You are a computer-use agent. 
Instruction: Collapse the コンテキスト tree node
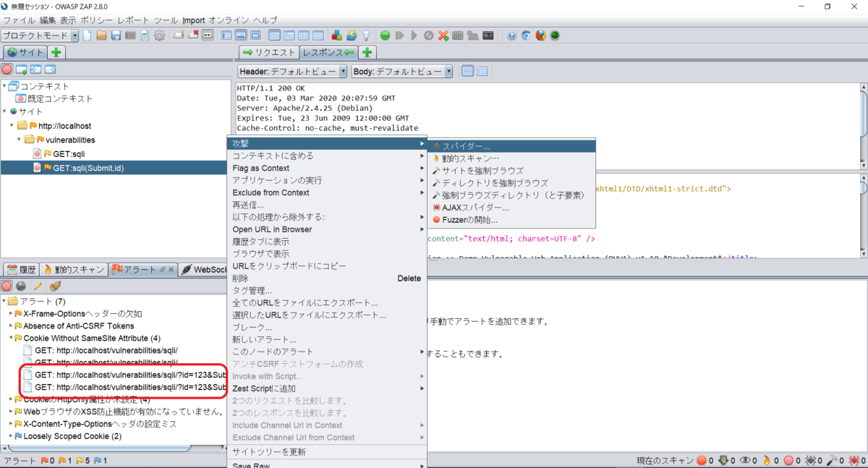coord(4,86)
